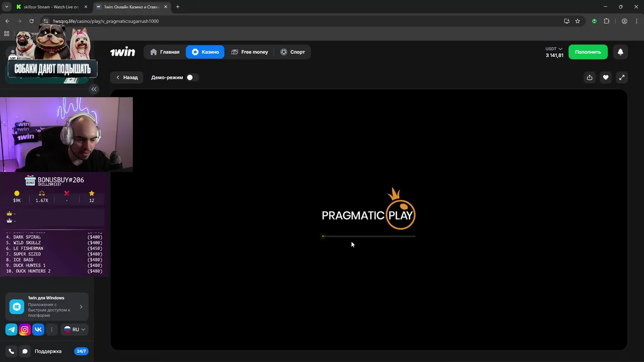
Task: Share the game via share icon
Action: tap(590, 77)
